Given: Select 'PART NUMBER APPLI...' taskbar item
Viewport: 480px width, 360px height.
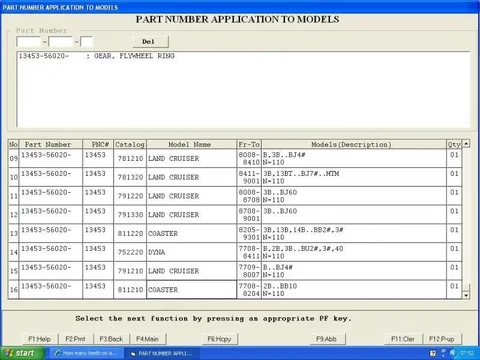Looking at the screenshot, I should 163,353.
